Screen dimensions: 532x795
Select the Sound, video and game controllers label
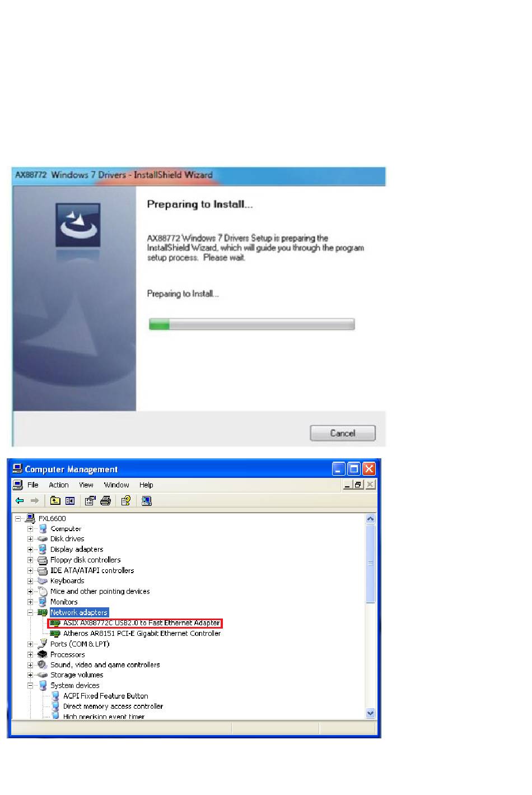coord(105,665)
